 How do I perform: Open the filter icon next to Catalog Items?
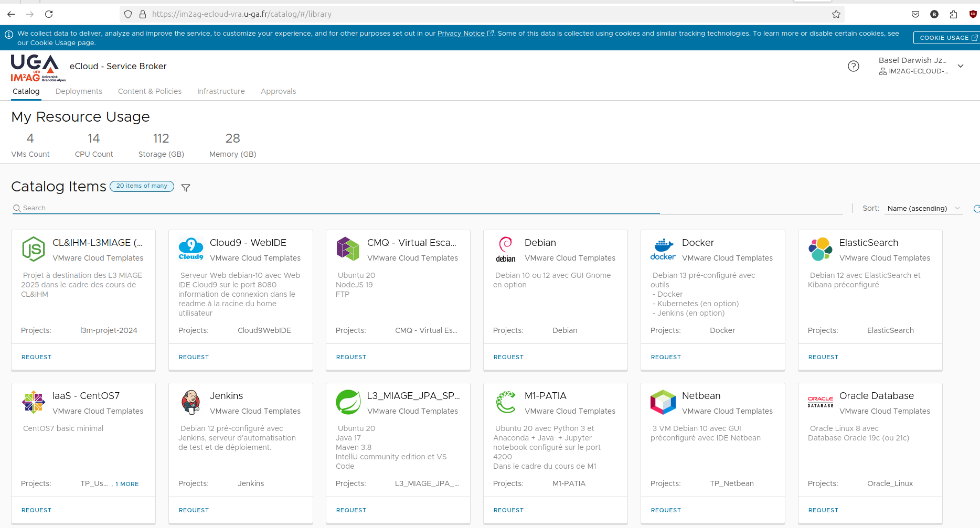click(x=185, y=187)
